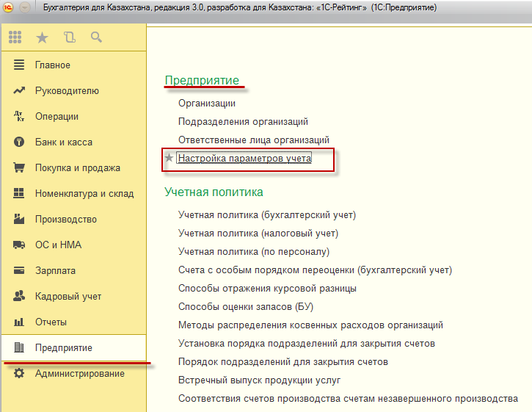532x412 pixels.
Task: Open the Главное section
Action: click(x=52, y=65)
